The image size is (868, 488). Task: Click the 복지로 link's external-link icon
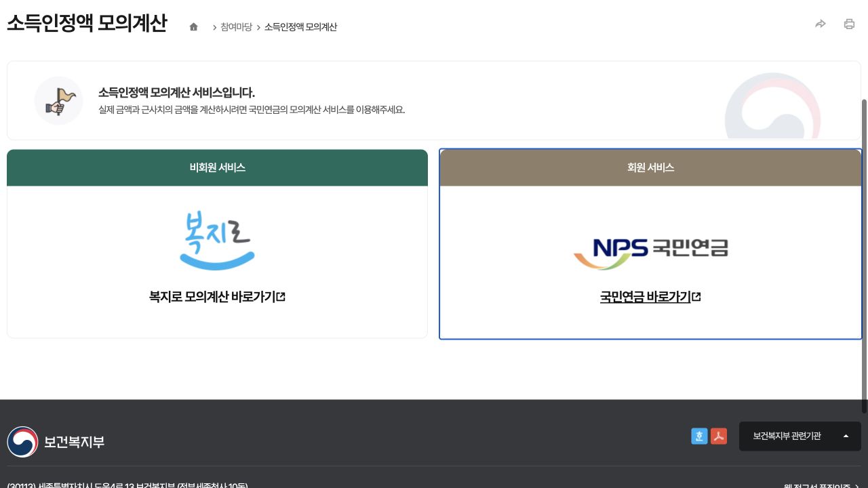pos(281,296)
